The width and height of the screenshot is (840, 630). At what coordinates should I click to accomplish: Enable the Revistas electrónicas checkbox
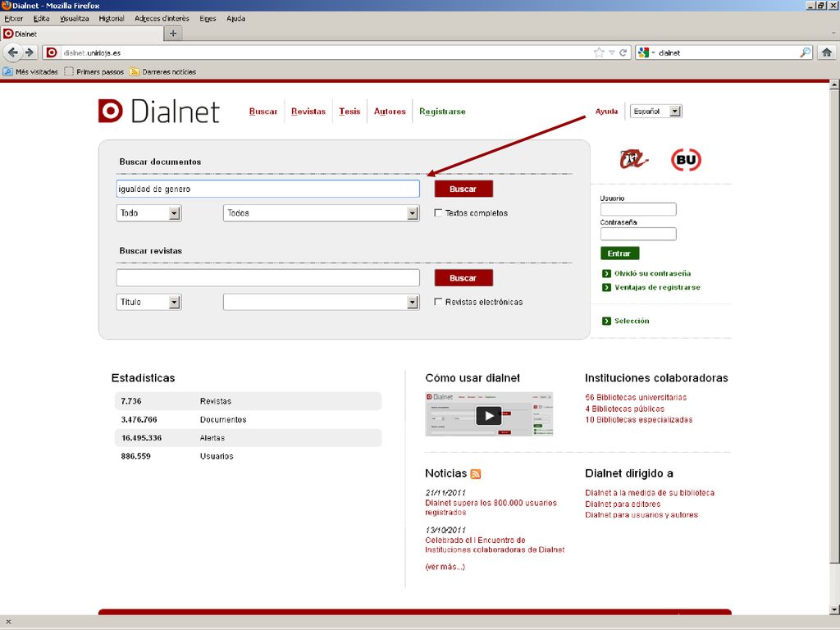click(x=438, y=302)
